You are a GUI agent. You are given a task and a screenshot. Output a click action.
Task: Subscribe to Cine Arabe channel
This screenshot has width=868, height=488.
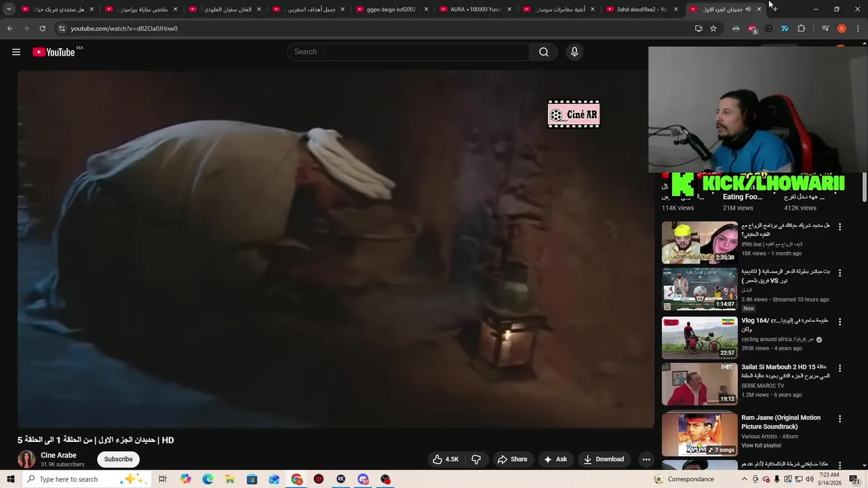119,460
